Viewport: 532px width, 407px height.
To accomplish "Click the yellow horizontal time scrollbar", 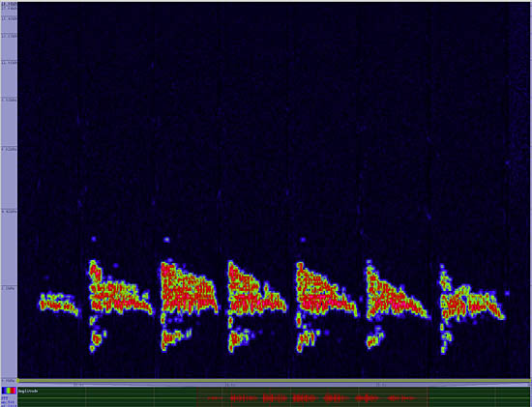I will [274, 381].
